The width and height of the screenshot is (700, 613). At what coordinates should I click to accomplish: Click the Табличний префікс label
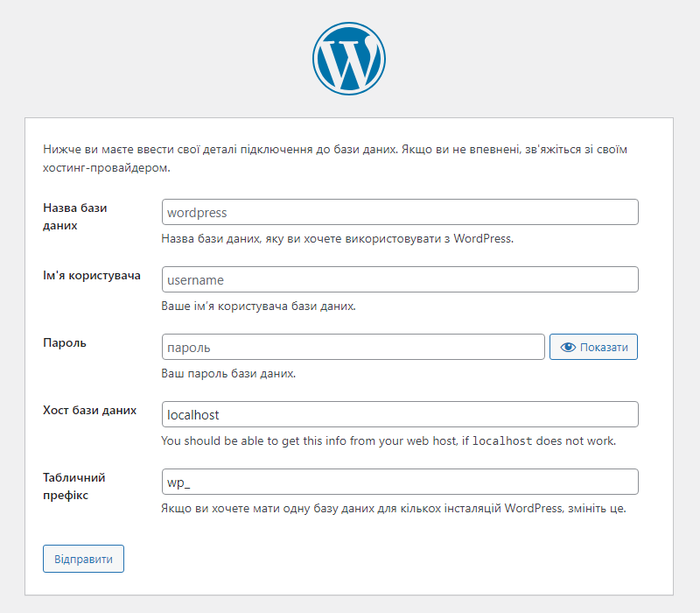(x=74, y=486)
